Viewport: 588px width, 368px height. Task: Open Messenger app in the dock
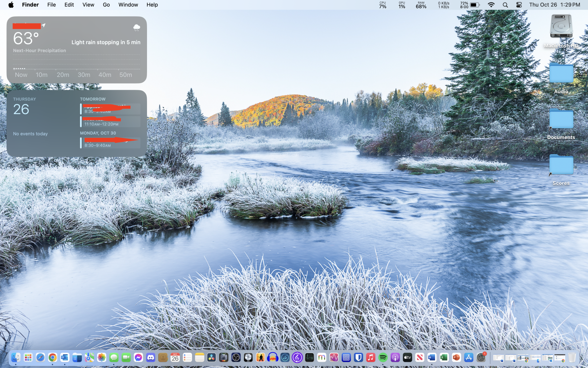pos(138,358)
